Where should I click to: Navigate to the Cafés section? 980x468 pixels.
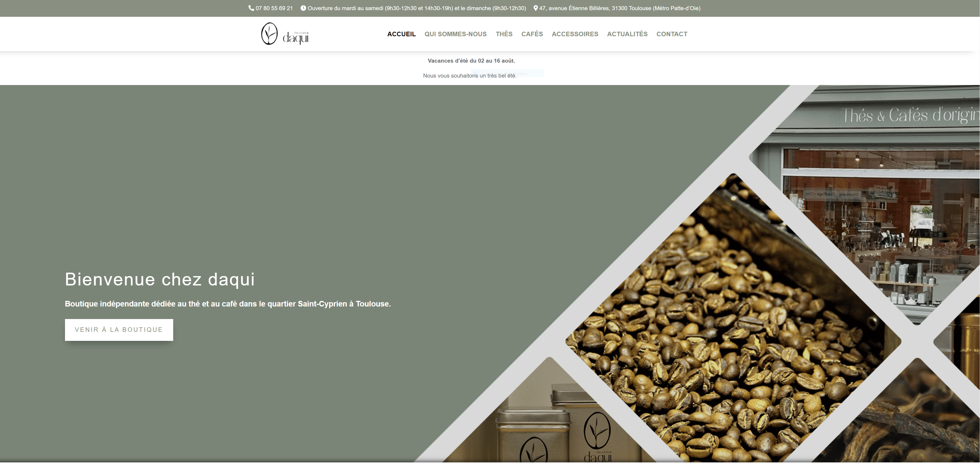coord(532,34)
